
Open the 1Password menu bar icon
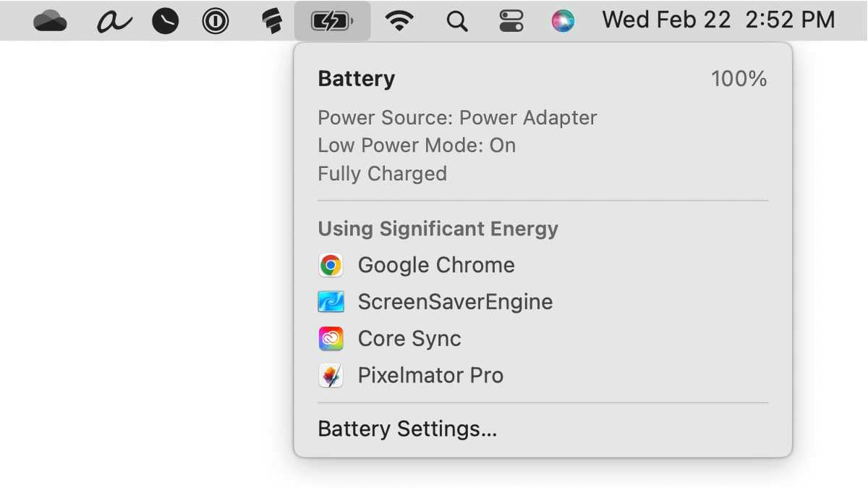coord(215,21)
